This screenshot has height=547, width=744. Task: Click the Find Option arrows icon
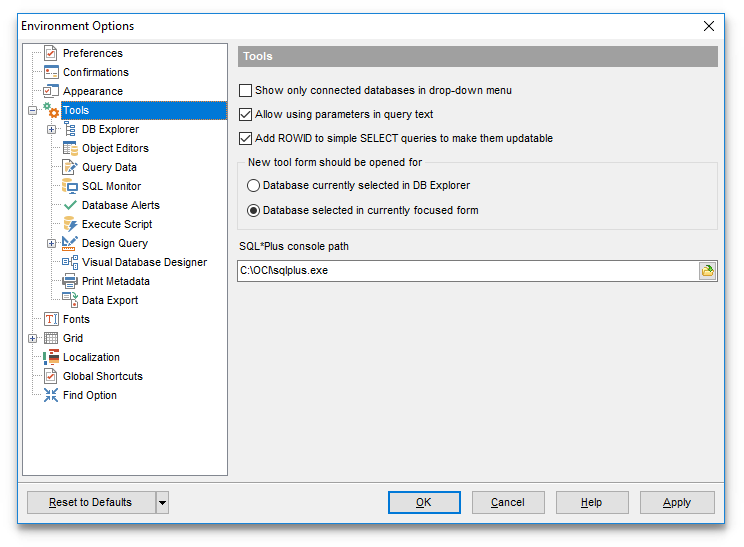(x=51, y=395)
